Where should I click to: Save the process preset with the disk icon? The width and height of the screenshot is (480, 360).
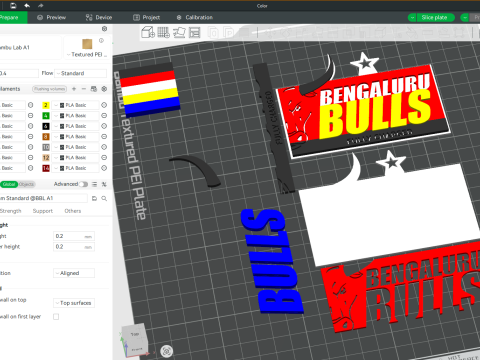[x=94, y=198]
